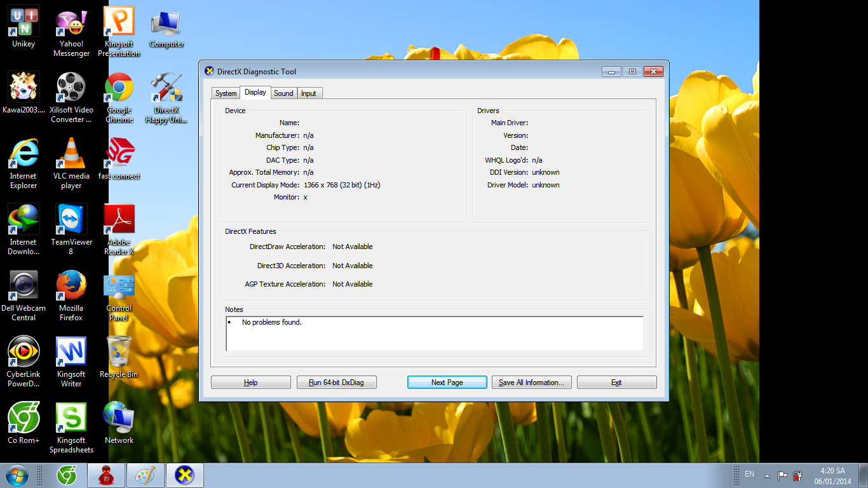Screen dimensions: 868x488
Task: Click the Driver Model unknown value
Action: pyautogui.click(x=546, y=185)
